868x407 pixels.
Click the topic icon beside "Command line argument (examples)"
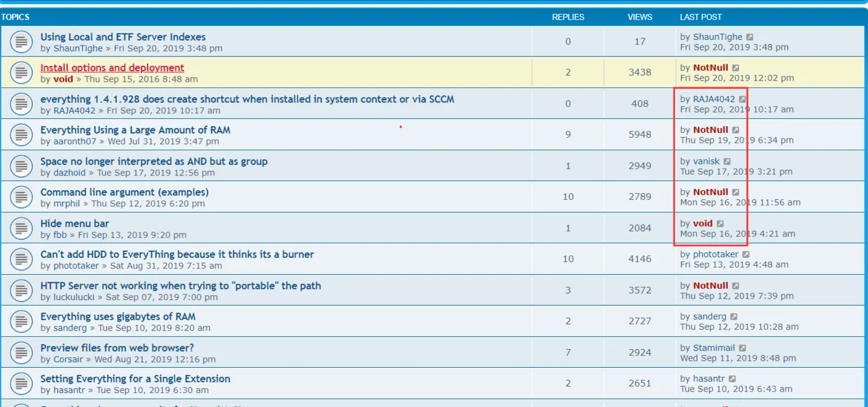point(22,197)
